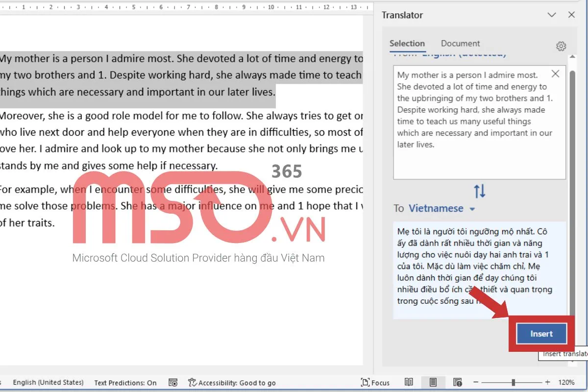Clear the source text box
Image resolution: width=588 pixels, height=392 pixels.
(x=555, y=74)
